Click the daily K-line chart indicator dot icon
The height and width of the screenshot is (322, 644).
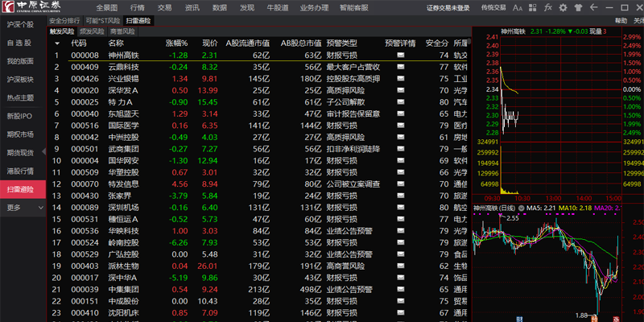coord(522,208)
